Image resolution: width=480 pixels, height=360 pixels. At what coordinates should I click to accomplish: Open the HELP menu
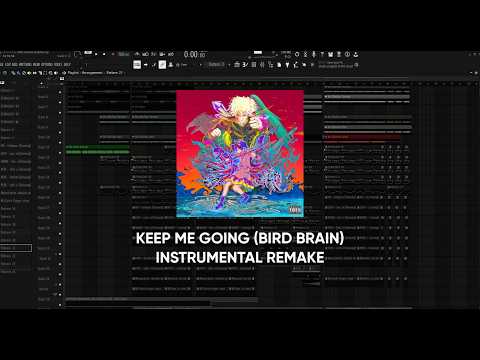(x=67, y=64)
